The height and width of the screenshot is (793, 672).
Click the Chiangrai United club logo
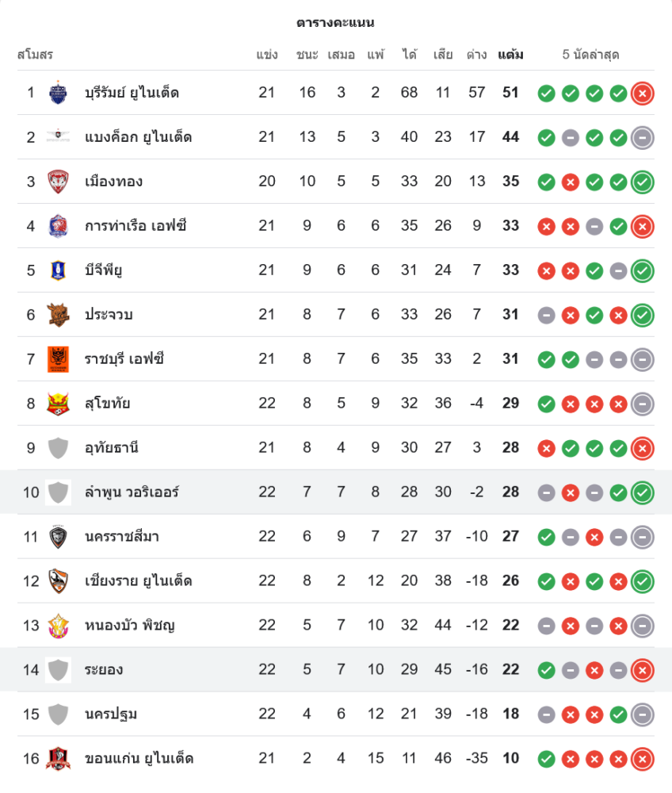pyautogui.click(x=59, y=581)
